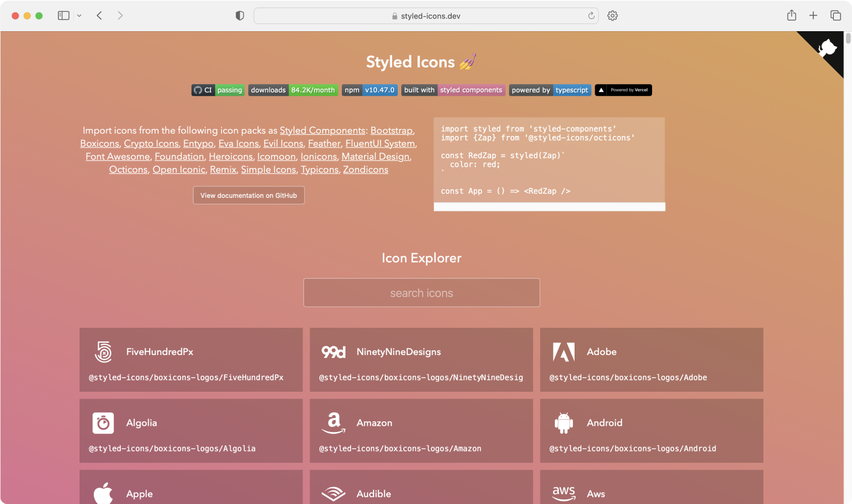Click the npm v10.47.0 badge
Image resolution: width=852 pixels, height=504 pixels.
(370, 90)
